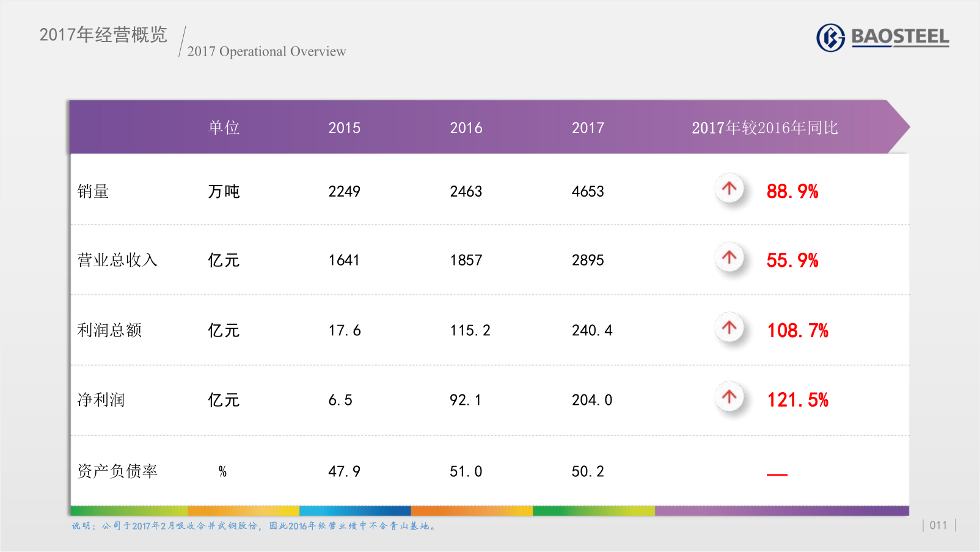
Task: Click the Baosteel logo icon
Action: click(830, 38)
